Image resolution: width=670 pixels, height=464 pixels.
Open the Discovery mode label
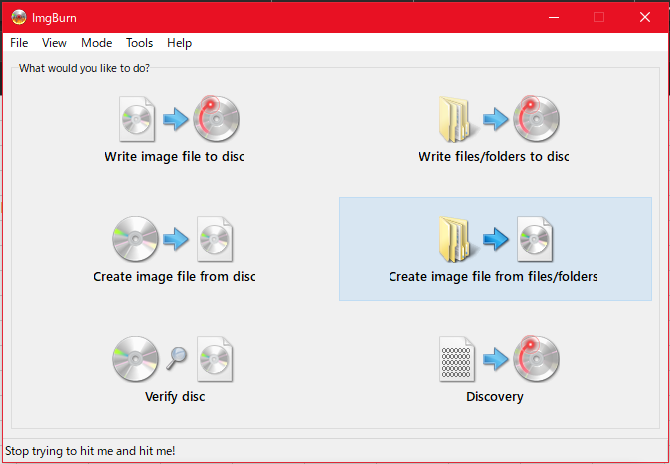[495, 396]
